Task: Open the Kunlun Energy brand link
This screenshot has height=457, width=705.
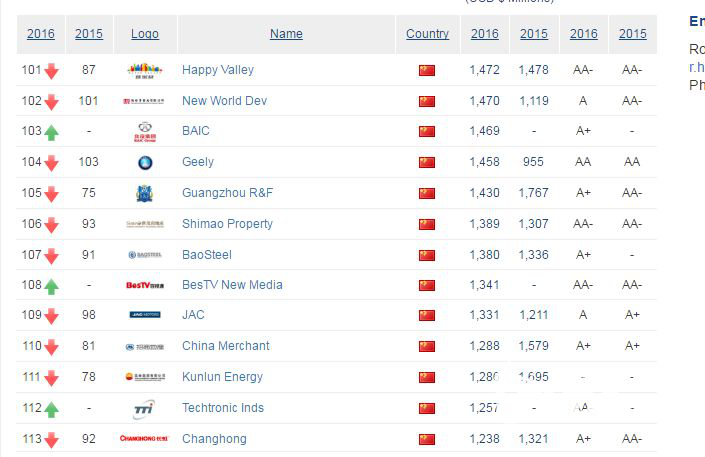Action: point(223,377)
